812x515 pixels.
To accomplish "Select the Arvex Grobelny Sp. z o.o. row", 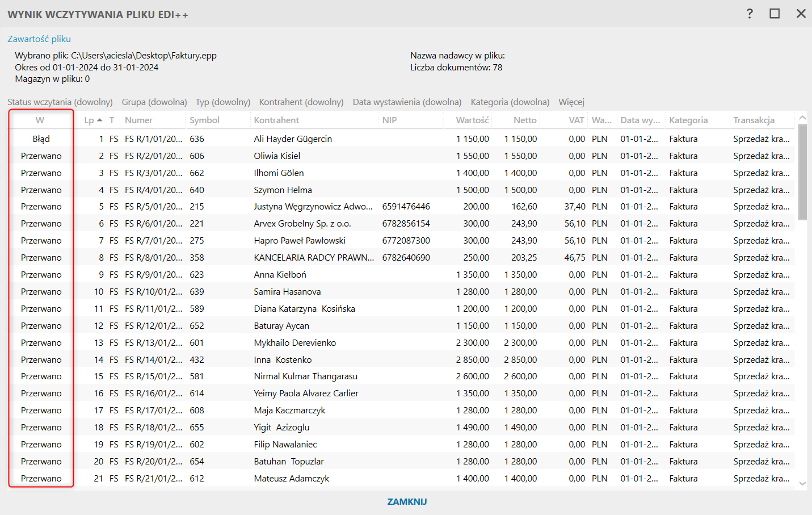I will coord(302,224).
